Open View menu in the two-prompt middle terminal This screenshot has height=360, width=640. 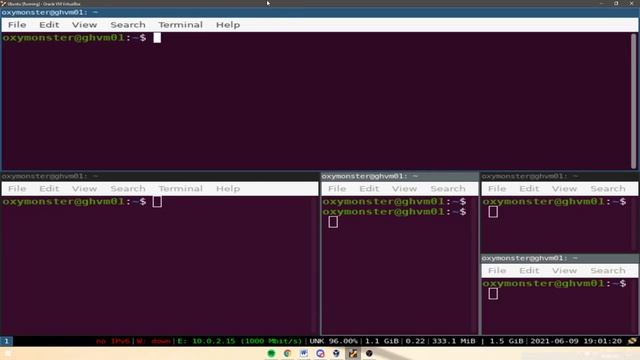pyautogui.click(x=404, y=189)
